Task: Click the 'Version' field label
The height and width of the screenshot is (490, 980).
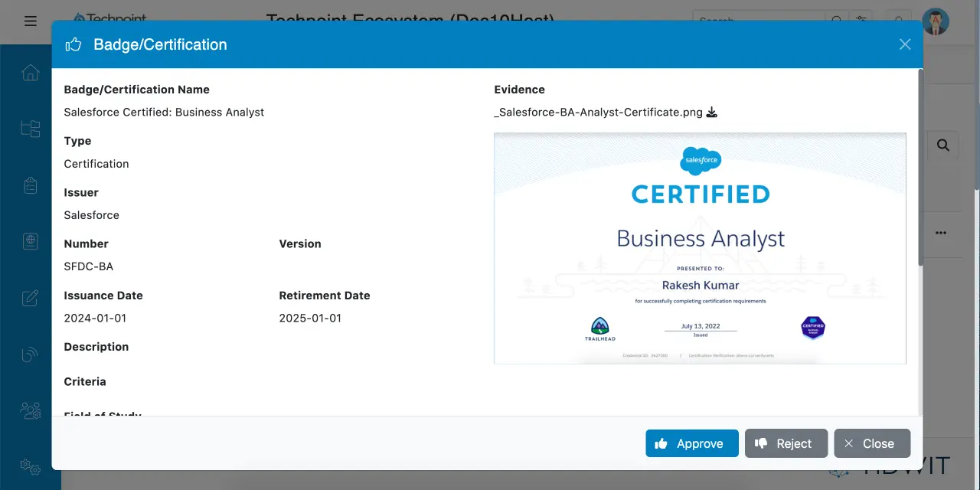Action: [300, 243]
